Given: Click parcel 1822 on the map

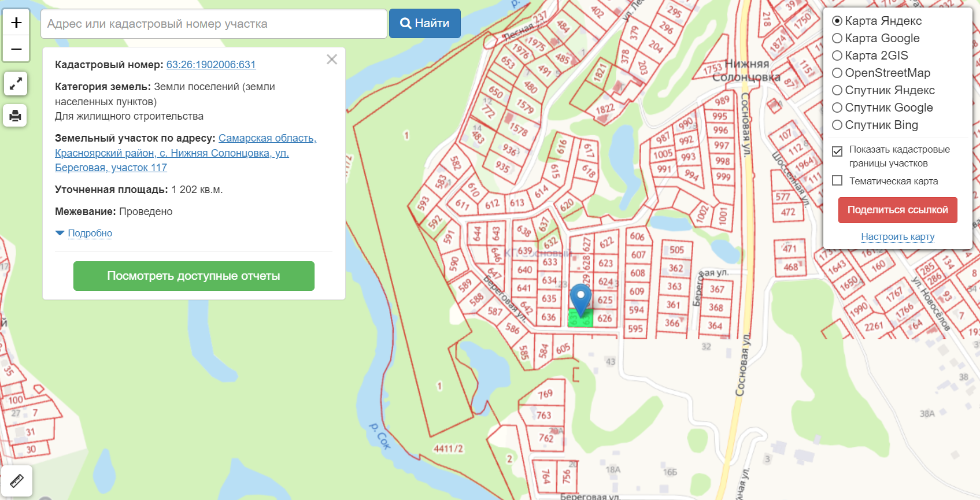Looking at the screenshot, I should coord(605,109).
